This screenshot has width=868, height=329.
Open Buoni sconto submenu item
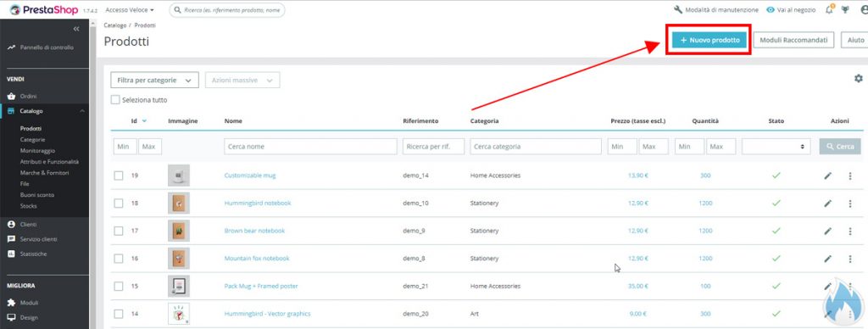coord(37,195)
